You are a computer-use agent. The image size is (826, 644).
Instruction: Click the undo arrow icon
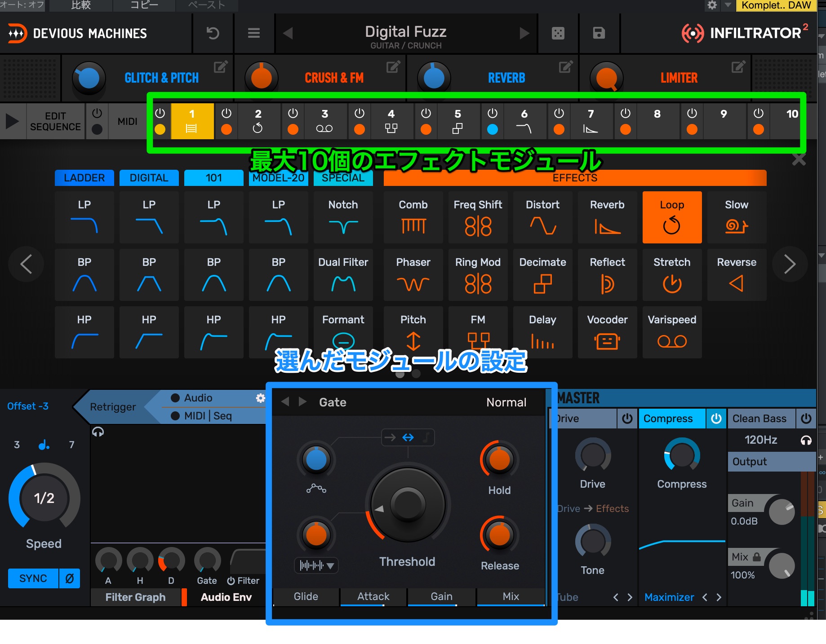pos(213,33)
